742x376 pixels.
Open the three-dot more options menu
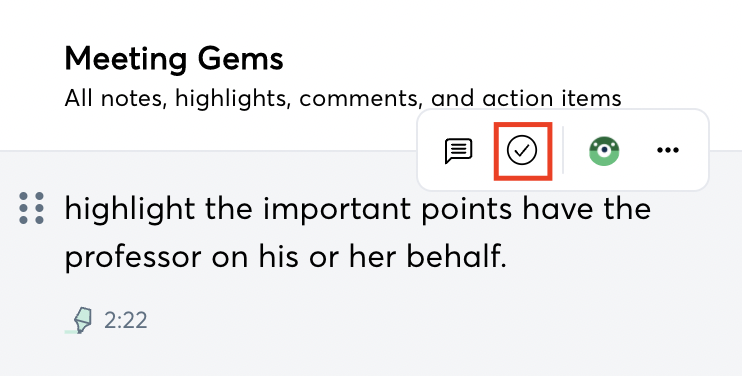668,150
